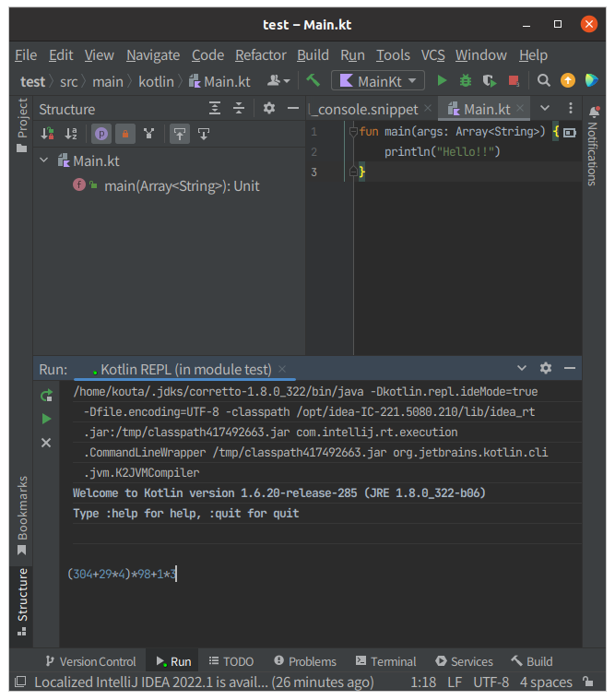The image size is (615, 700).
Task: Start debugging with the bug icon
Action: 466,81
